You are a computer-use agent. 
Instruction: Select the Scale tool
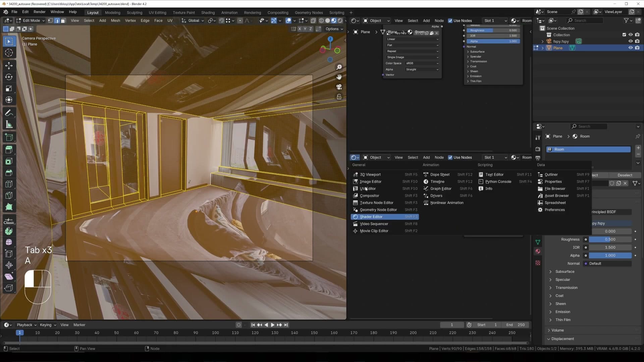coord(9,88)
